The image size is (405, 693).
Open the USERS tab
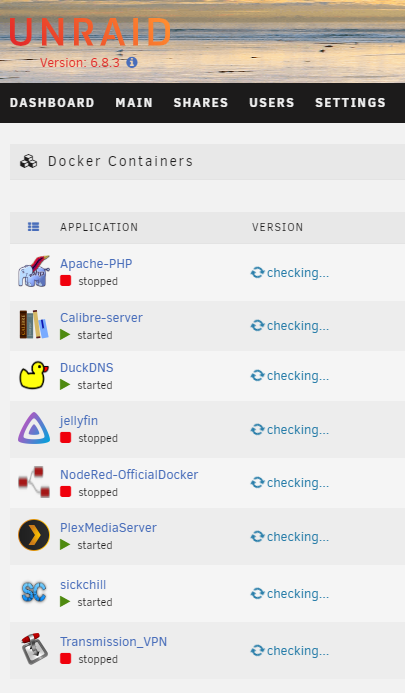pyautogui.click(x=271, y=103)
